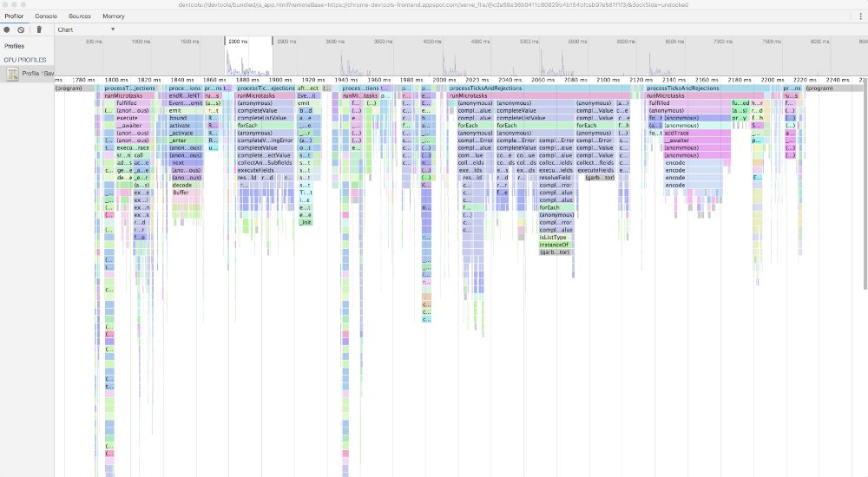Open the Chart view type dropdown
This screenshot has height=477, width=868.
click(x=86, y=29)
